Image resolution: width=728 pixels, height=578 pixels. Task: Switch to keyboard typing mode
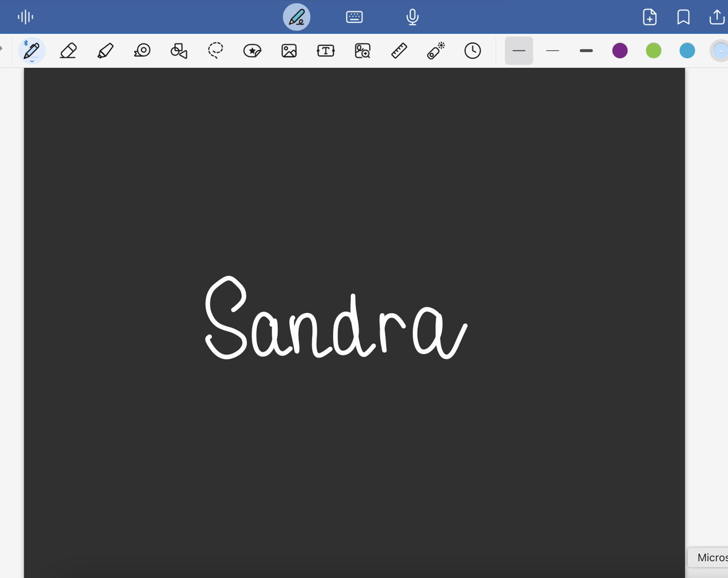tap(354, 17)
